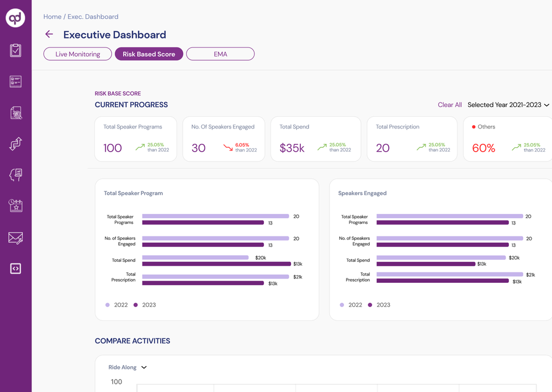
Task: Open the Total Prescription card
Action: coord(412,139)
